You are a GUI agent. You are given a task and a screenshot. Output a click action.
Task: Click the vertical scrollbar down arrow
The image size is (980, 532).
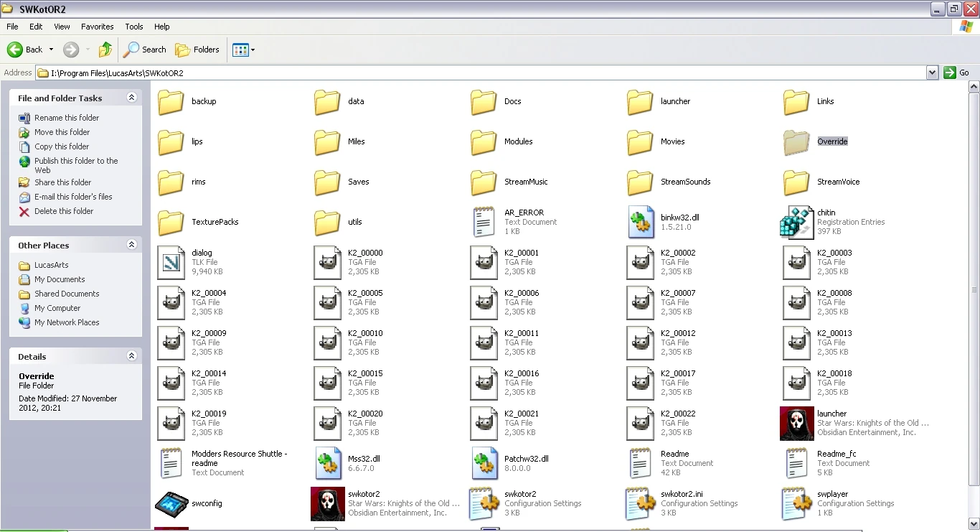pyautogui.click(x=974, y=523)
